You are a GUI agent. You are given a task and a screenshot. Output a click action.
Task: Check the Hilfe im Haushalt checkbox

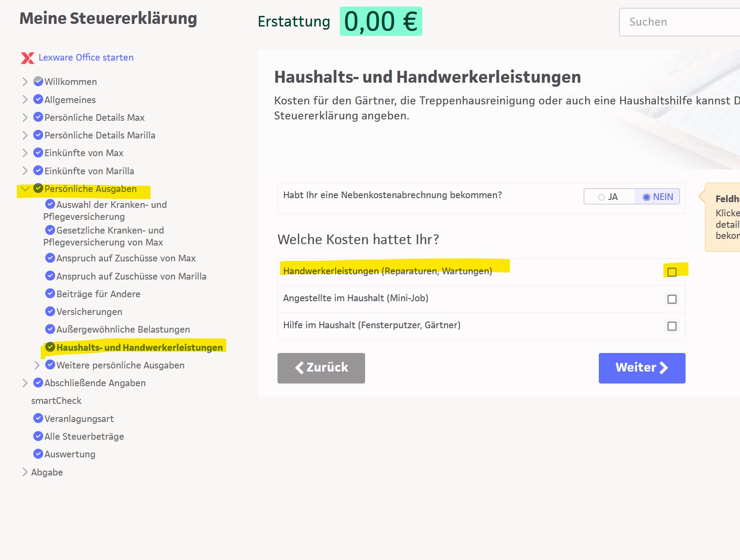point(672,326)
